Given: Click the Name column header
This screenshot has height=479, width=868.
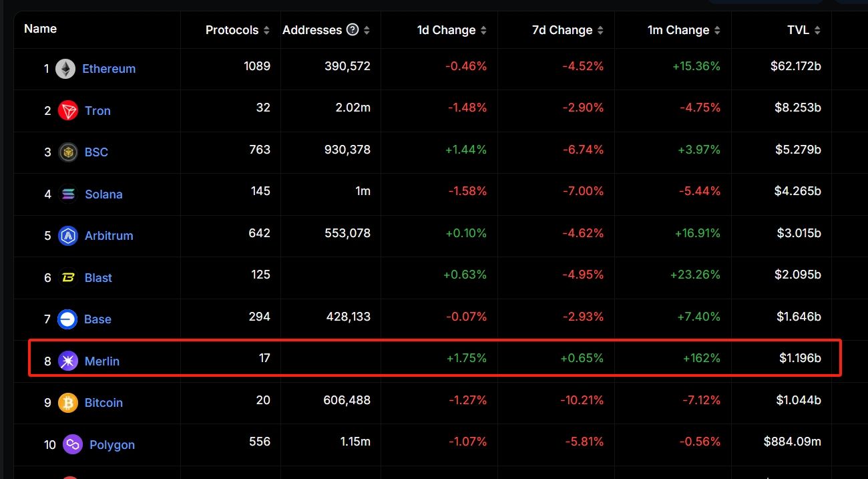Looking at the screenshot, I should [x=40, y=29].
